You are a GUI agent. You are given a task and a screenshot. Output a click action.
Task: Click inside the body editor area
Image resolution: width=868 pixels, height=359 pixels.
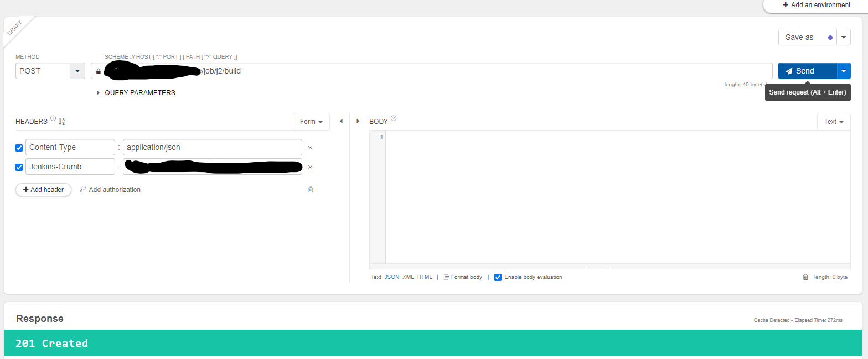coord(618,197)
